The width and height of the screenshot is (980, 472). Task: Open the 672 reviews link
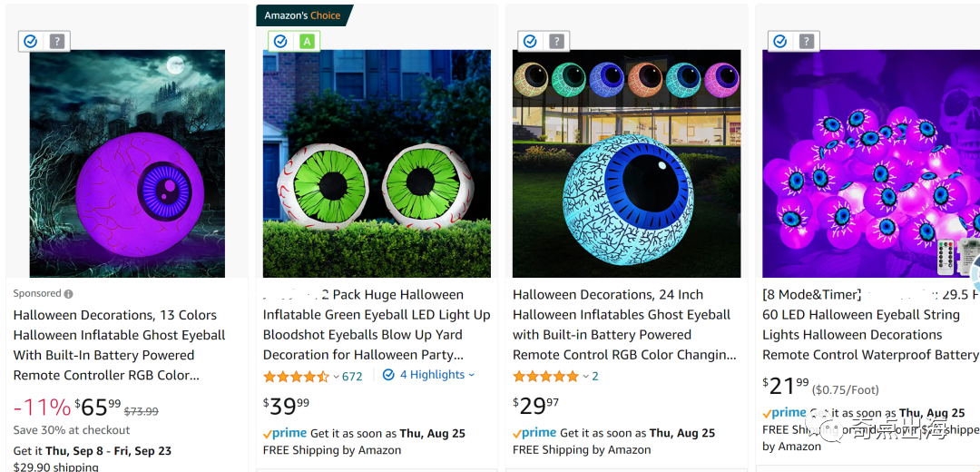pos(352,377)
